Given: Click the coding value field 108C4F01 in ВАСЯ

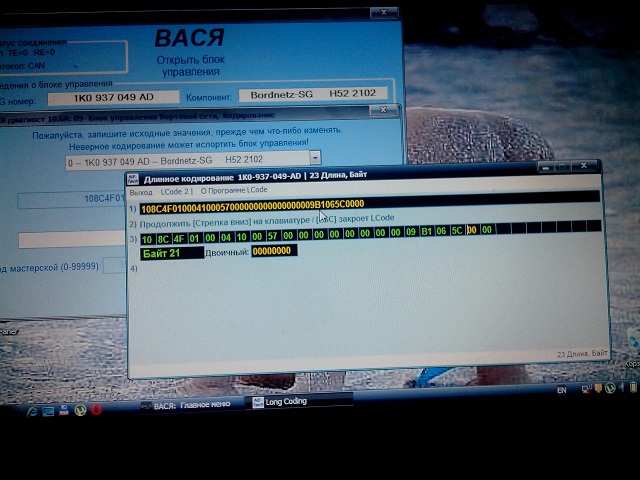Looking at the screenshot, I should [71, 200].
